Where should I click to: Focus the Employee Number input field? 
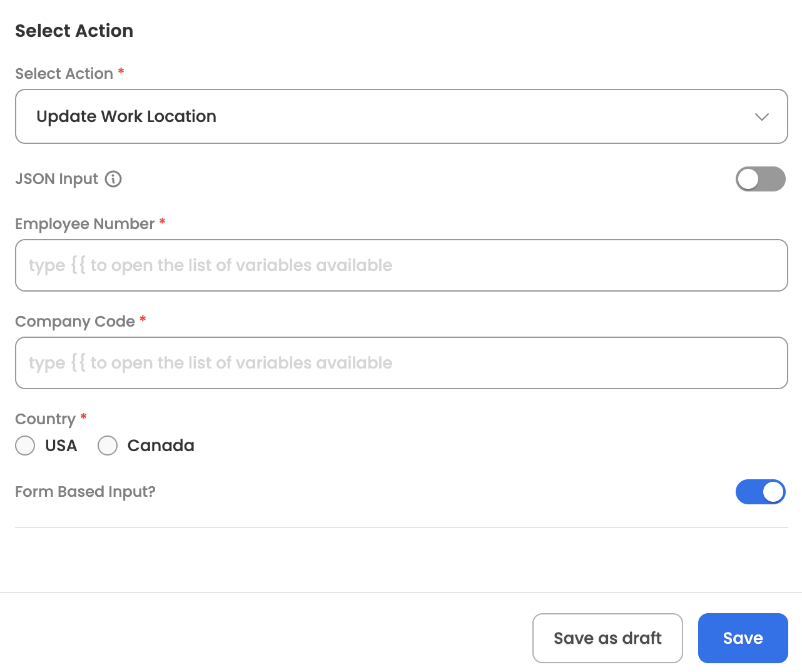click(x=401, y=265)
